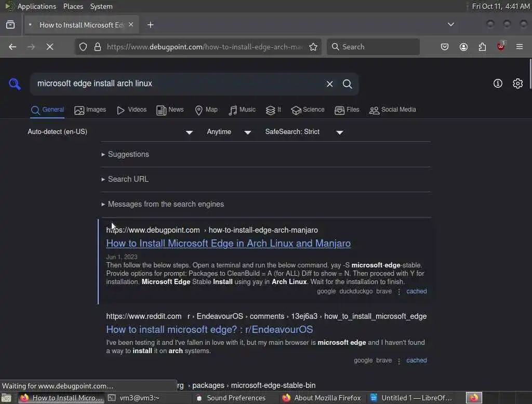Expand Messages from the search engines
Image resolution: width=532 pixels, height=404 pixels.
click(x=163, y=204)
